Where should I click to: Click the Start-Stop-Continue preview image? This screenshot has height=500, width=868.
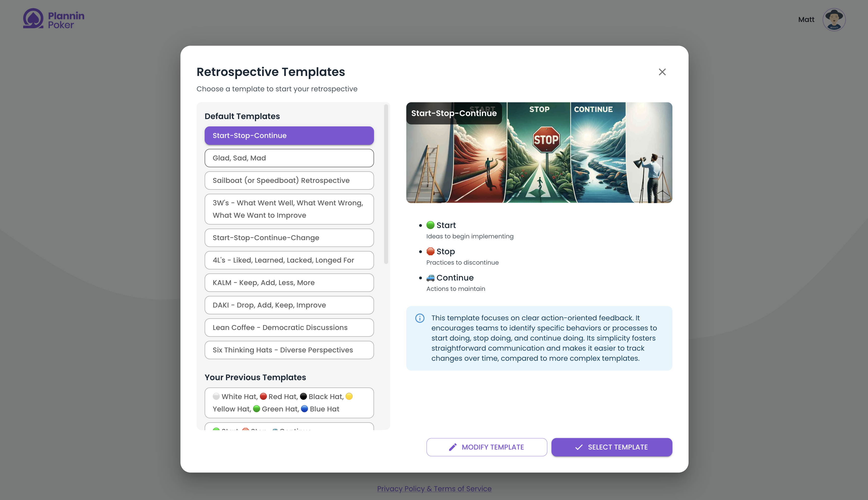click(539, 152)
